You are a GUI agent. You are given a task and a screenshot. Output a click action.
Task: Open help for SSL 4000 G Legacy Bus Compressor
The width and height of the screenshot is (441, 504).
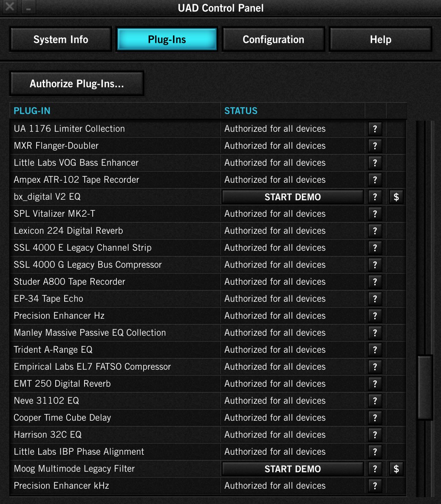tap(375, 265)
